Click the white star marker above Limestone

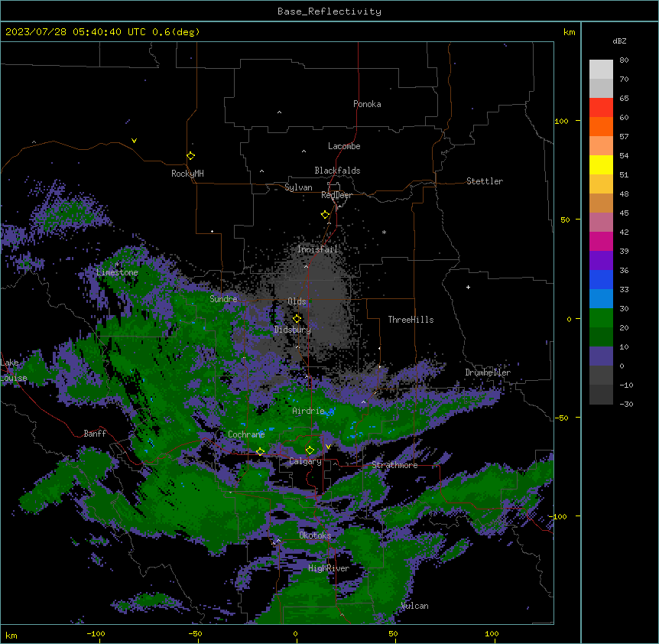(117, 265)
